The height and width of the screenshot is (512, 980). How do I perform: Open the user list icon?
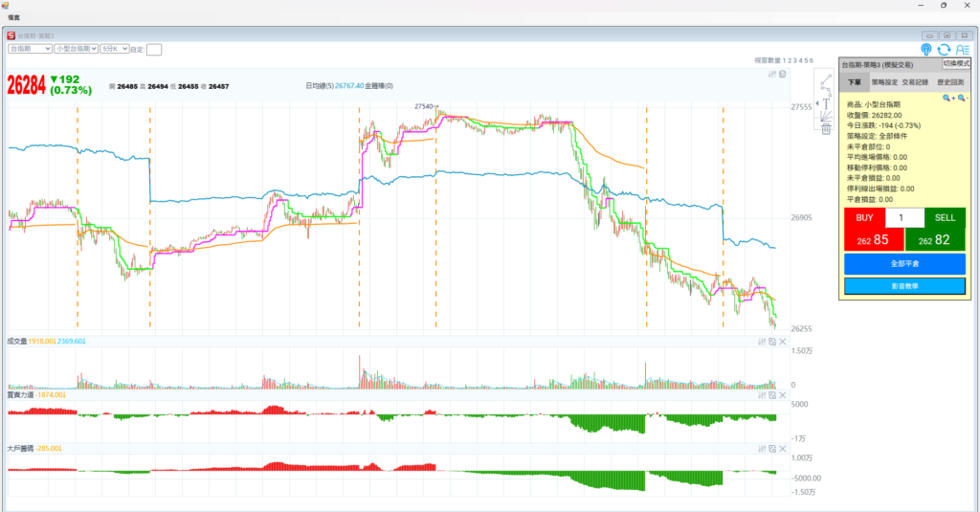[x=962, y=50]
